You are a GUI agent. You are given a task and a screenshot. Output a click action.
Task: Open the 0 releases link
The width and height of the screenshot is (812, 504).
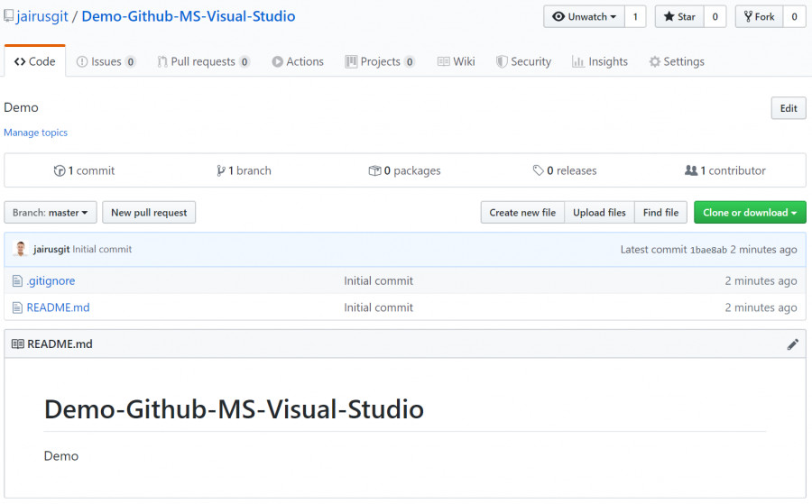click(x=565, y=170)
